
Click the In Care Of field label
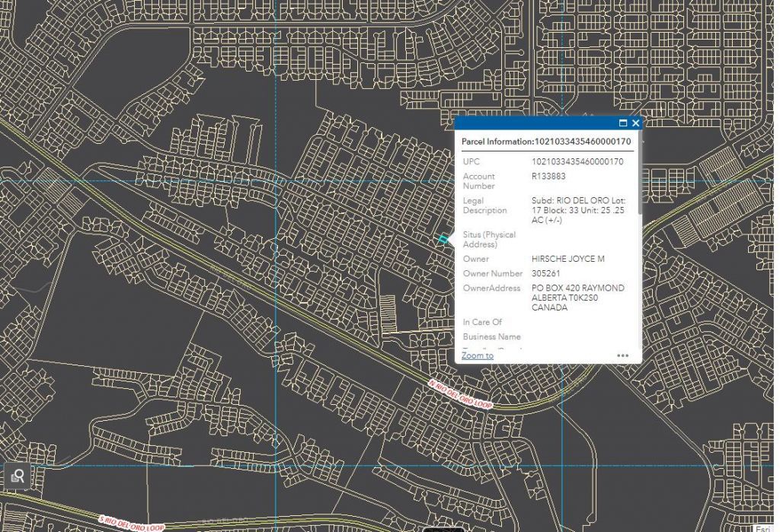pyautogui.click(x=482, y=323)
